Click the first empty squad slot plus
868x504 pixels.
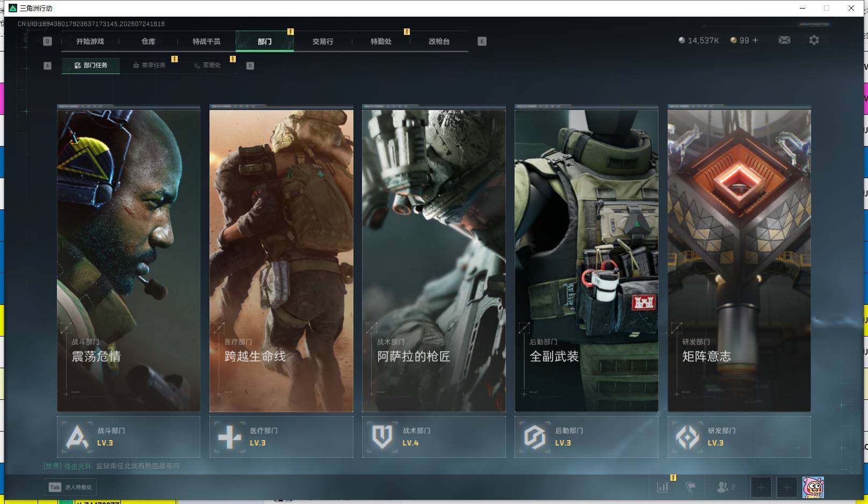click(x=761, y=487)
